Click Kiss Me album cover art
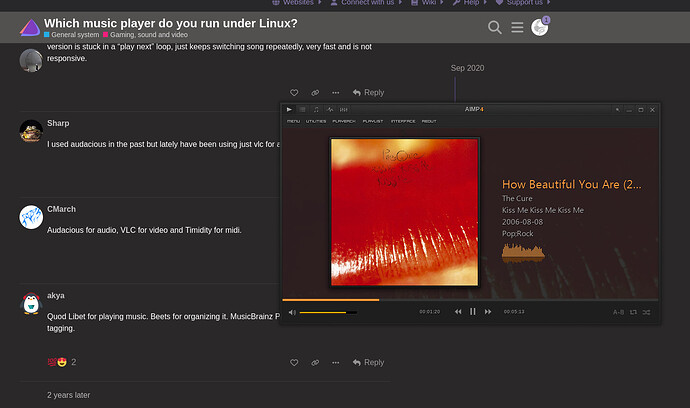The height and width of the screenshot is (408, 690). pos(404,212)
